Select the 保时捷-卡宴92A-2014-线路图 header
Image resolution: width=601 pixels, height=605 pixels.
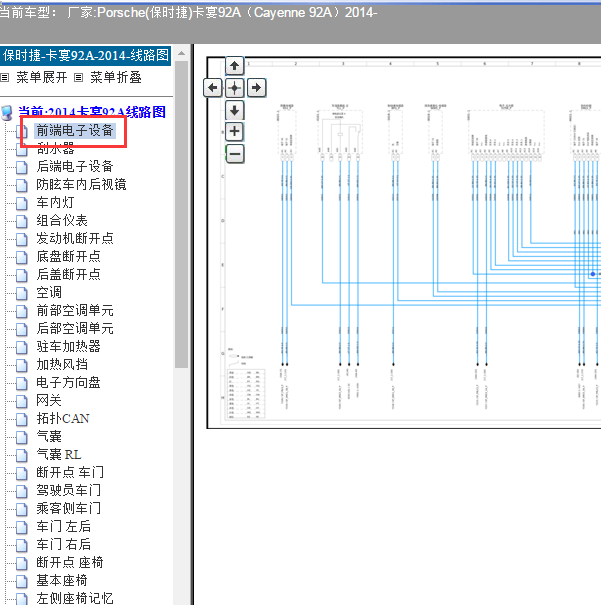(86, 56)
